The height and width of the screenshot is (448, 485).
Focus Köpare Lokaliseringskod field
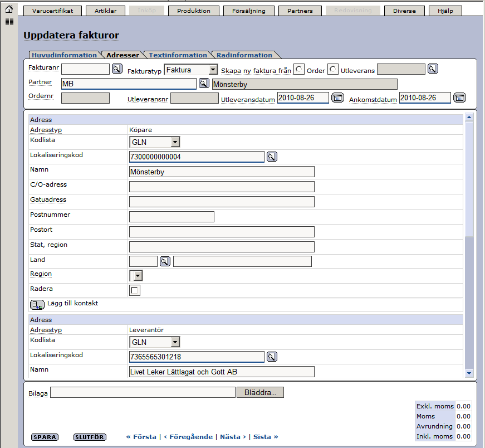[197, 157]
